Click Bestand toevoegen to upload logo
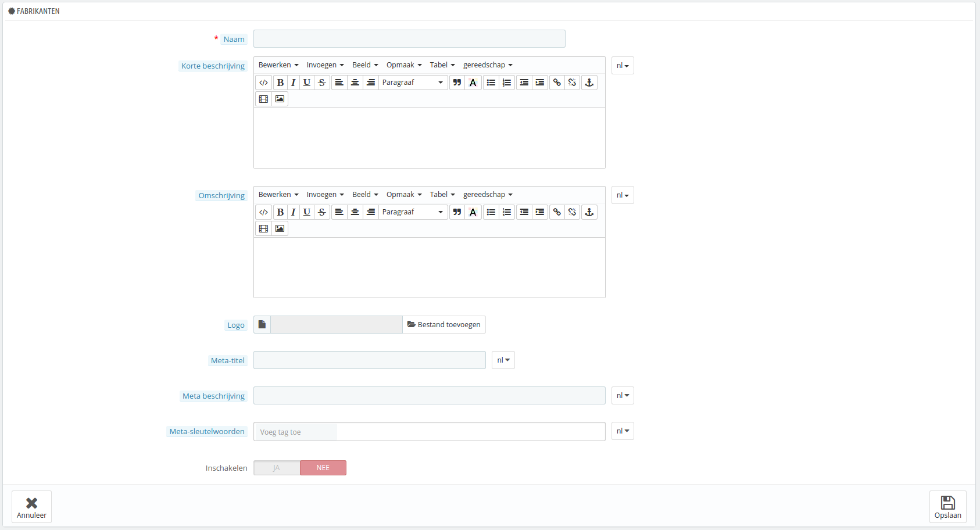The height and width of the screenshot is (530, 980). (444, 325)
